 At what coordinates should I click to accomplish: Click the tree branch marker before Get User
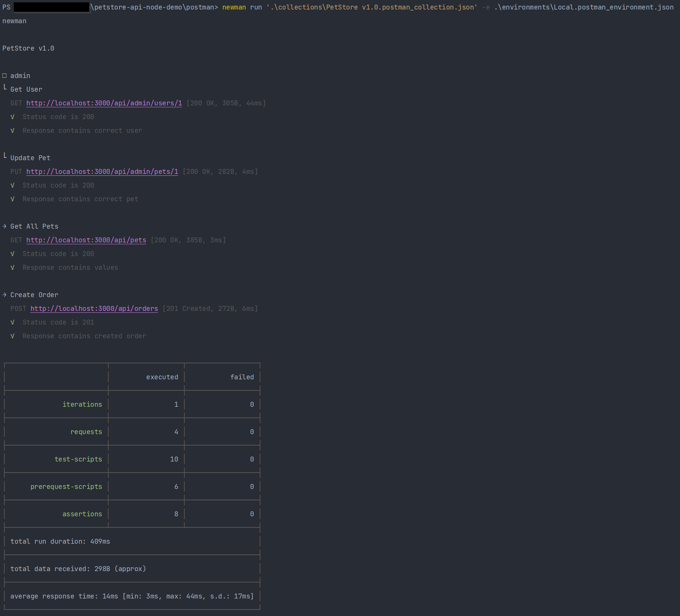[5, 88]
